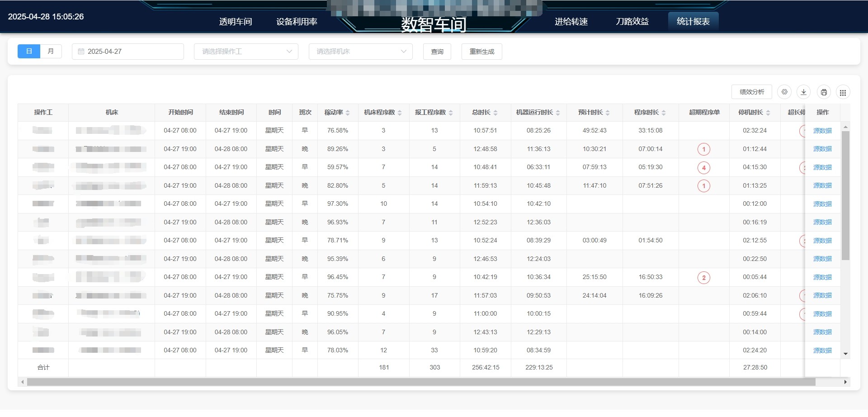
Task: Switch to 月 monthly view
Action: pos(51,51)
